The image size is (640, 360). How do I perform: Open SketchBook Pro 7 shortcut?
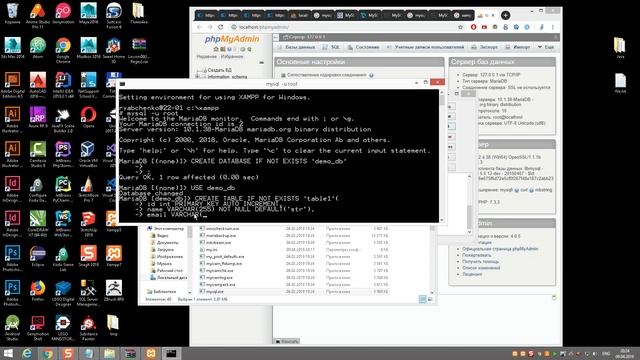[x=88, y=189]
